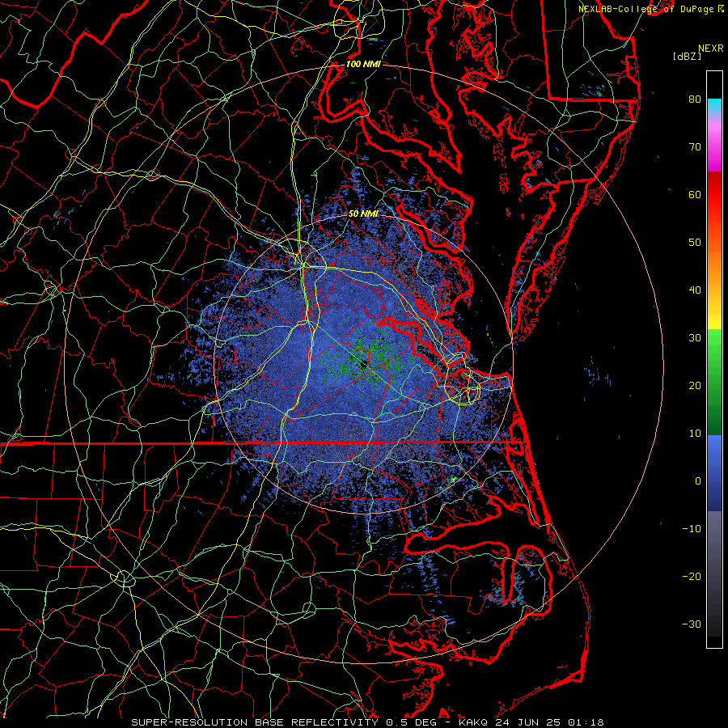Click the KAKQ station identifier in caption

(x=472, y=722)
